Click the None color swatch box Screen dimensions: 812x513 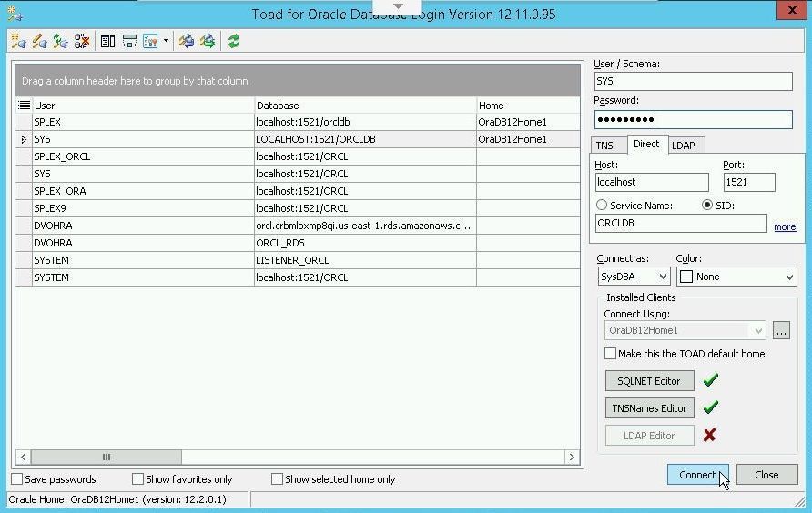(686, 277)
